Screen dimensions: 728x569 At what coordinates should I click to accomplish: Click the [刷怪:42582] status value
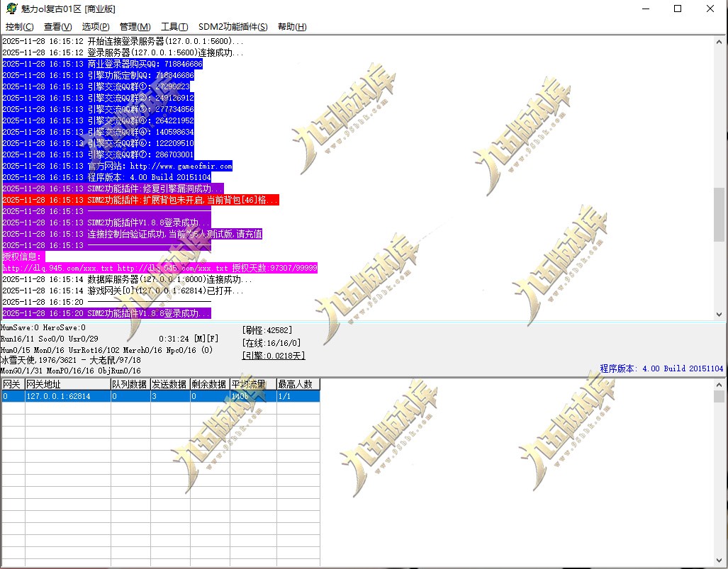click(x=267, y=330)
